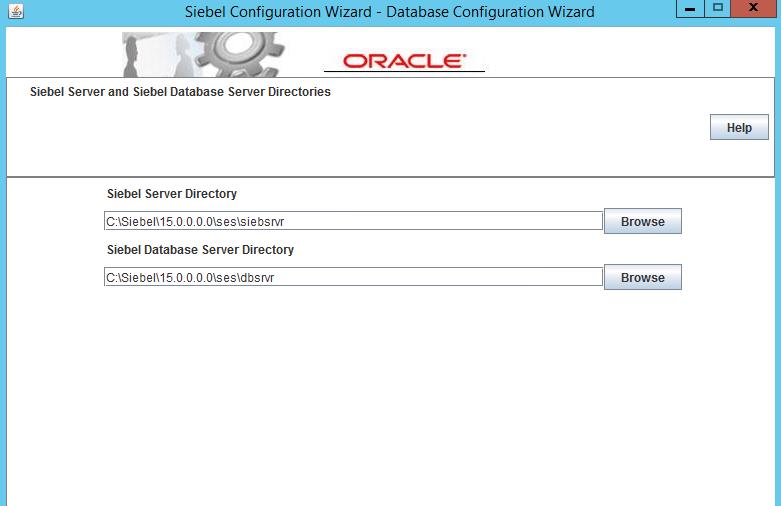
Task: Browse for the Siebel Server Directory
Action: [642, 221]
